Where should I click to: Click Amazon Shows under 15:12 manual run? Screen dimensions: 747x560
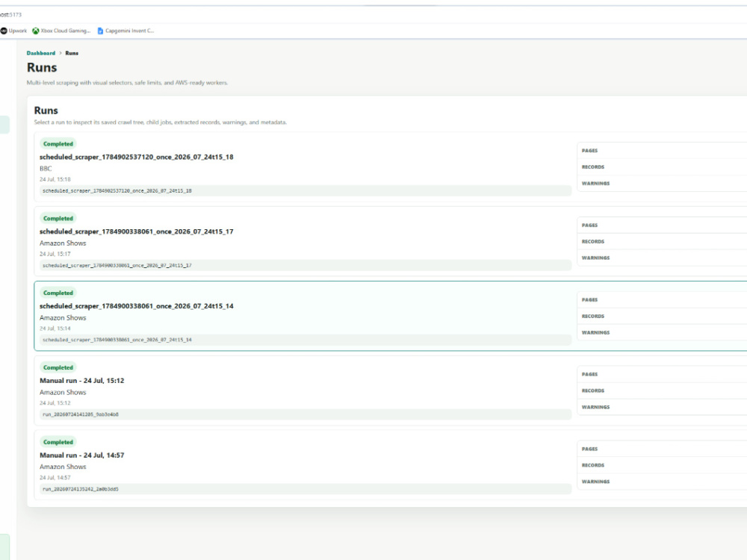63,393
